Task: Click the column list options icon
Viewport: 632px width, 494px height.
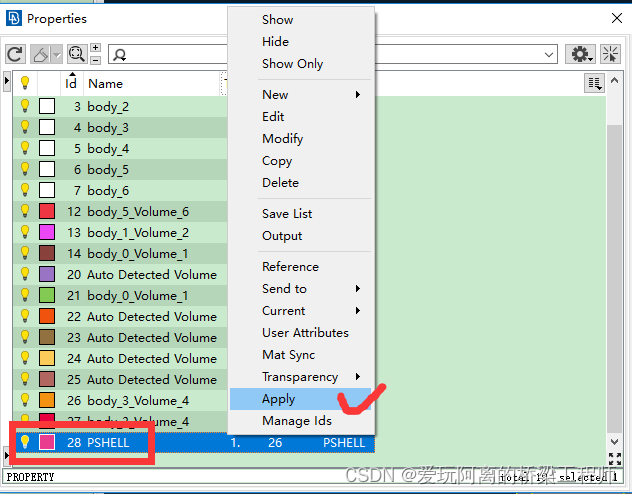Action: (595, 83)
